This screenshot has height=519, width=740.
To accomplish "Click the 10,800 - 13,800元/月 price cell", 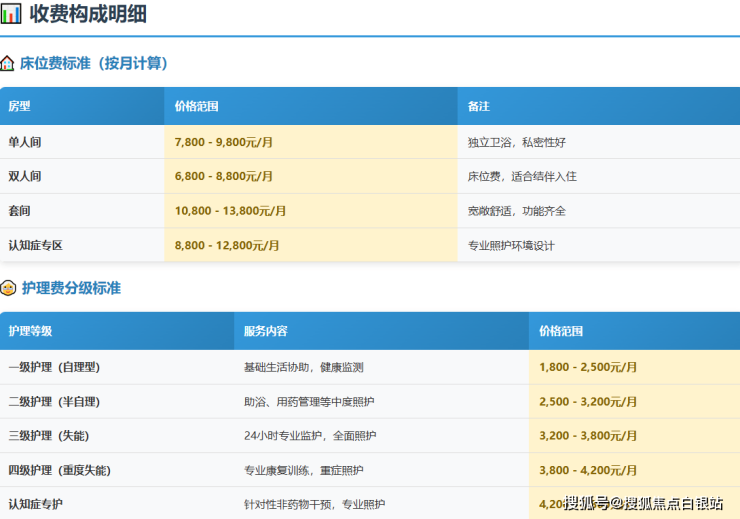I will (230, 211).
